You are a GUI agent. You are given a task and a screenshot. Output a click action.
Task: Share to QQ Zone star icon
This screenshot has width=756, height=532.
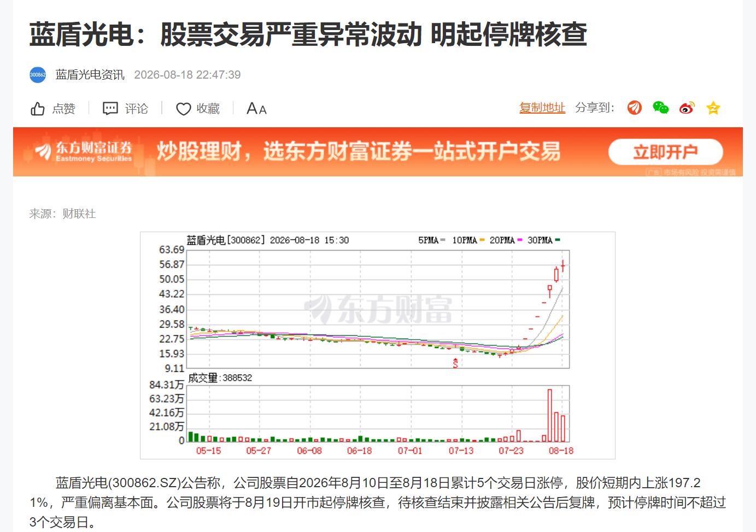(713, 108)
